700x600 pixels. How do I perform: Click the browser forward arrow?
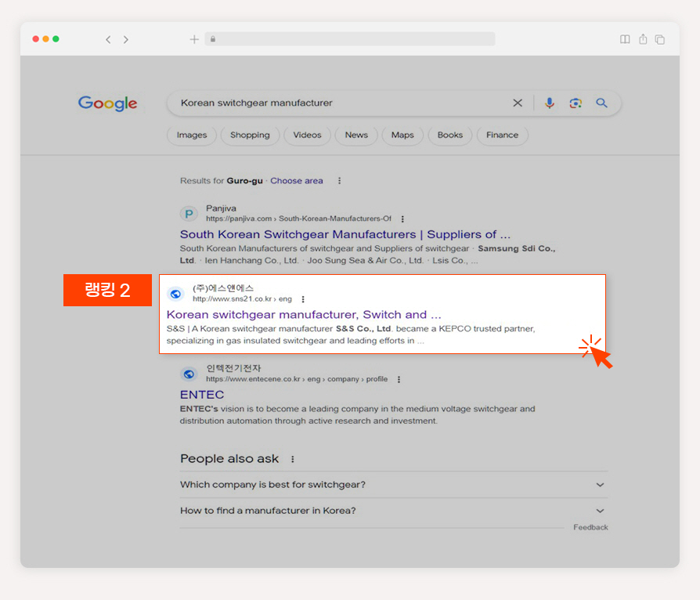pos(126,39)
